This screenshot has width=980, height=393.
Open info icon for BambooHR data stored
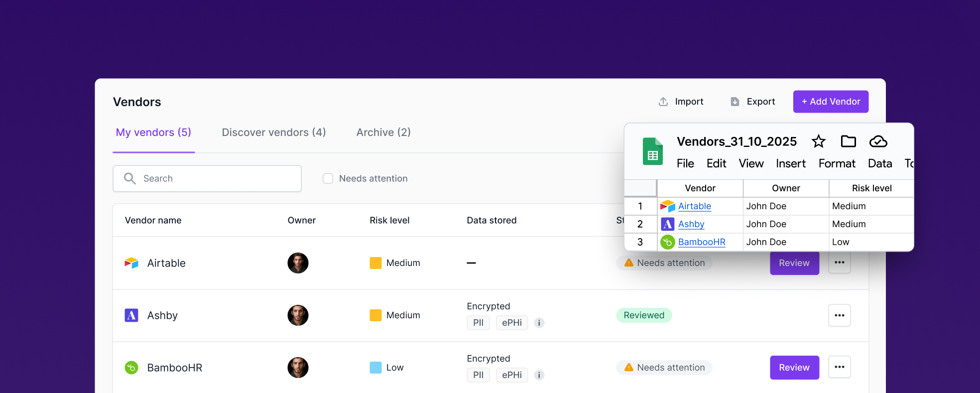(x=539, y=375)
